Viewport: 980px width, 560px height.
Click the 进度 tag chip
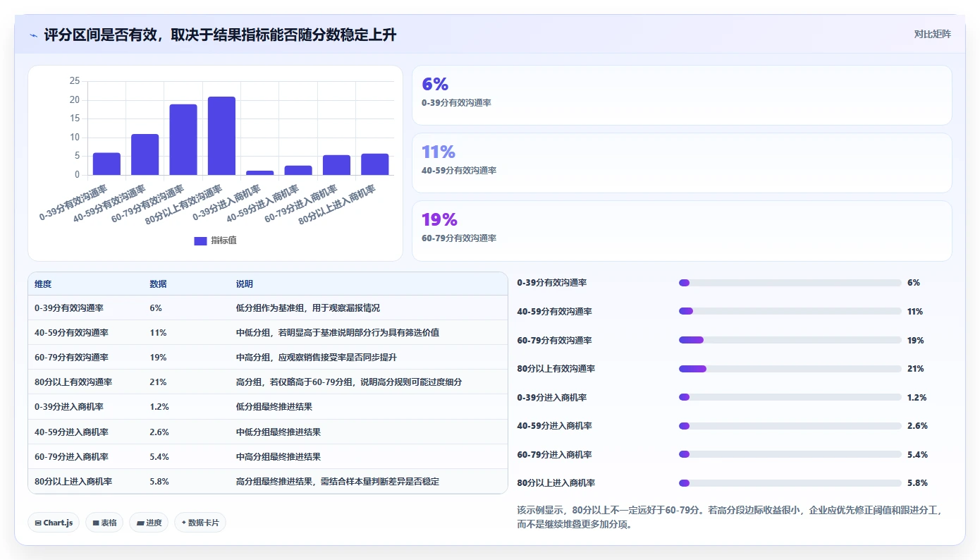[x=149, y=523]
